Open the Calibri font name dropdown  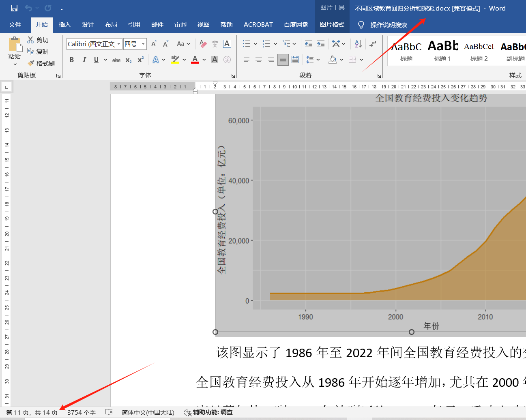click(x=119, y=44)
